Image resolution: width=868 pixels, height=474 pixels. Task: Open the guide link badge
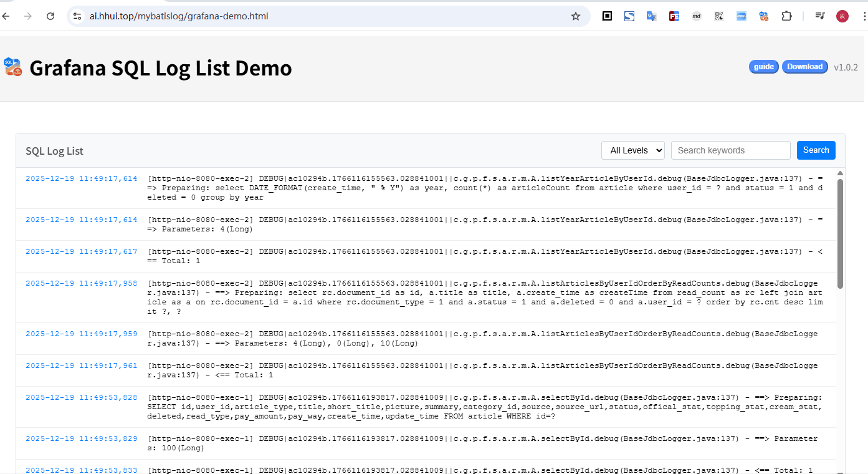(x=763, y=67)
